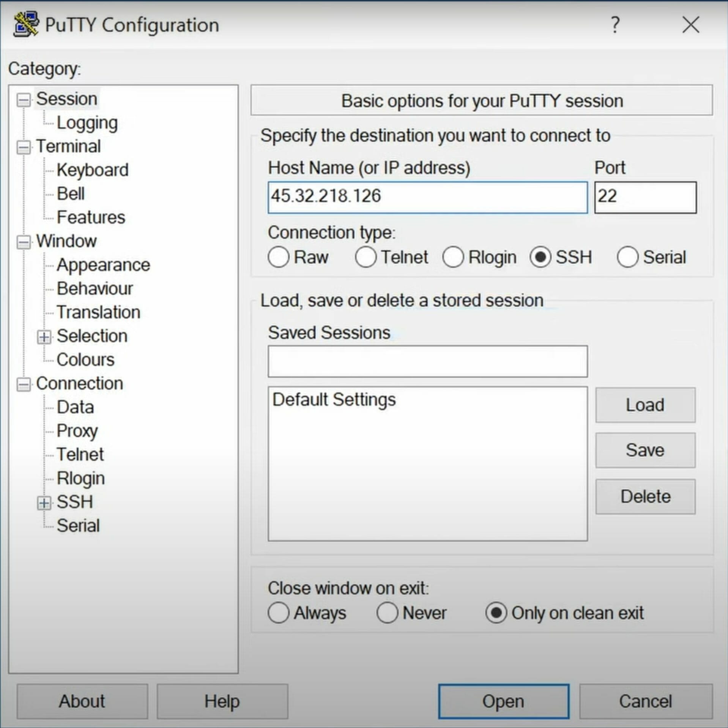This screenshot has width=728, height=728.
Task: Open the Rlogin settings in the category tree
Action: tap(80, 478)
